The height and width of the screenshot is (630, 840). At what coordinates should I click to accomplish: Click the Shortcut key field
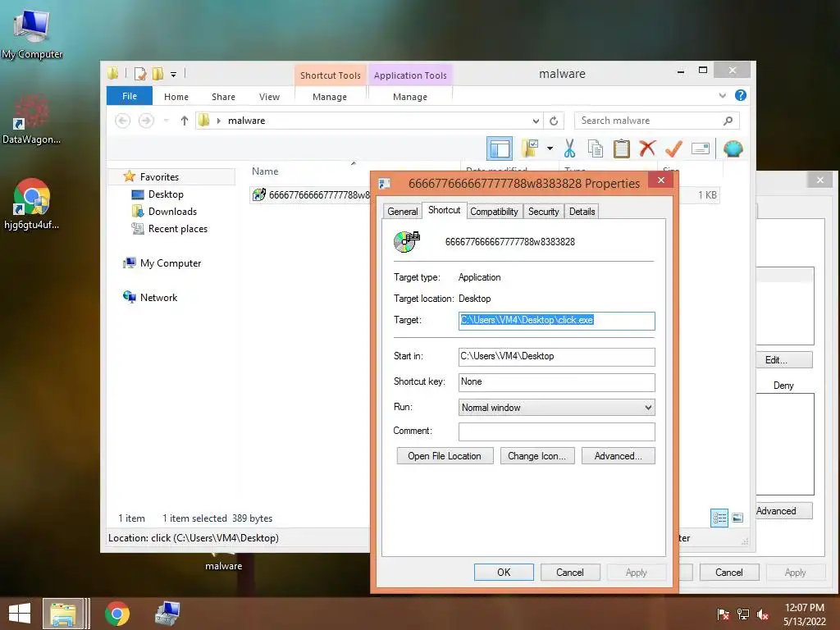click(x=557, y=382)
